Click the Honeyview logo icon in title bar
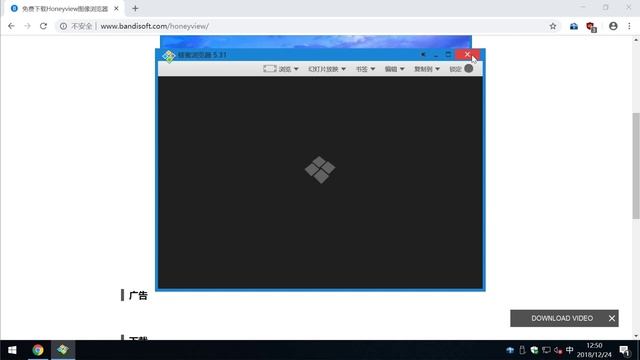Screen dimensions: 640x360 (168, 56)
